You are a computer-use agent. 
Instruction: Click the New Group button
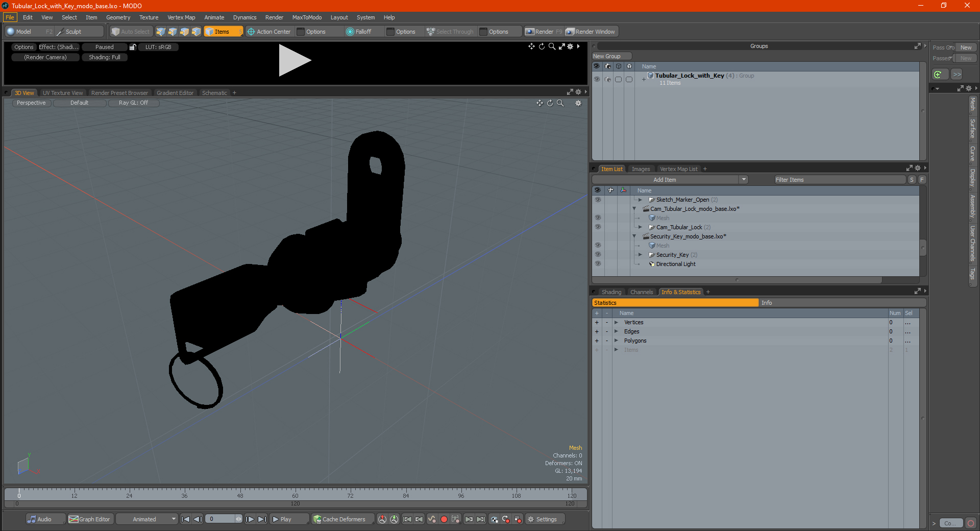pyautogui.click(x=611, y=56)
